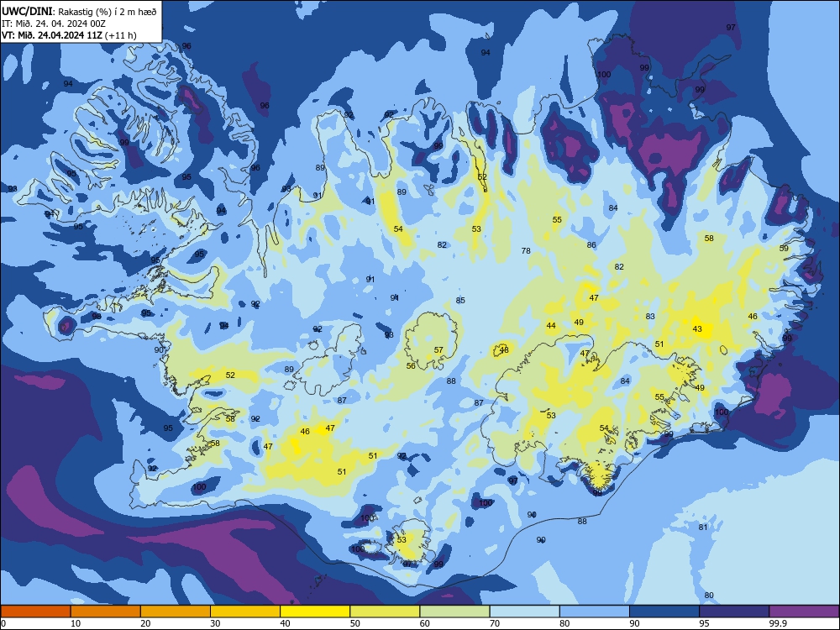
Task: Click the light blue 80–90 legend swatch
Action: click(595, 612)
